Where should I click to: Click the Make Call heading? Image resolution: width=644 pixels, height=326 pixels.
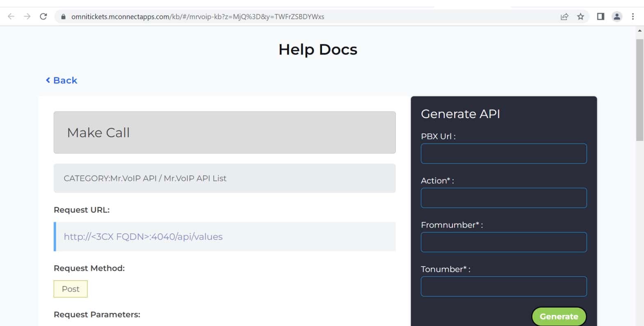coord(98,132)
